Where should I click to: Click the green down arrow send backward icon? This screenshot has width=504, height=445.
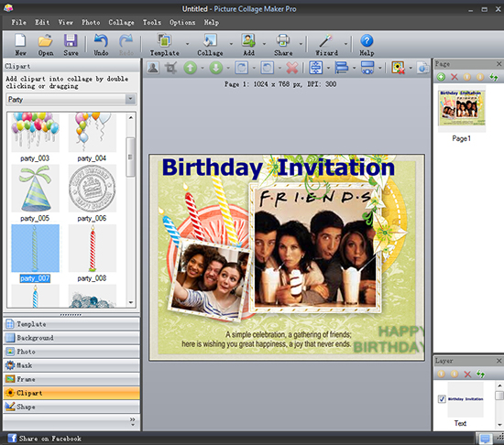[x=216, y=68]
